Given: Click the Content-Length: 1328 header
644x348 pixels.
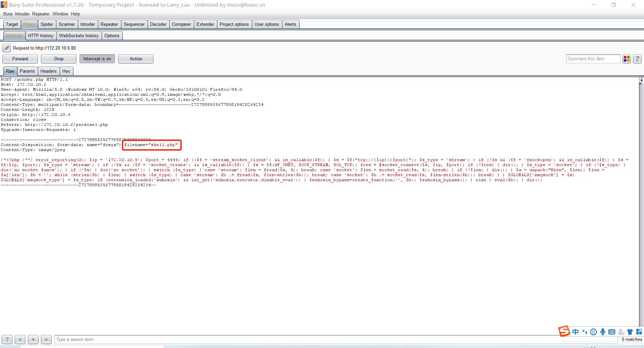Looking at the screenshot, I should coord(28,110).
